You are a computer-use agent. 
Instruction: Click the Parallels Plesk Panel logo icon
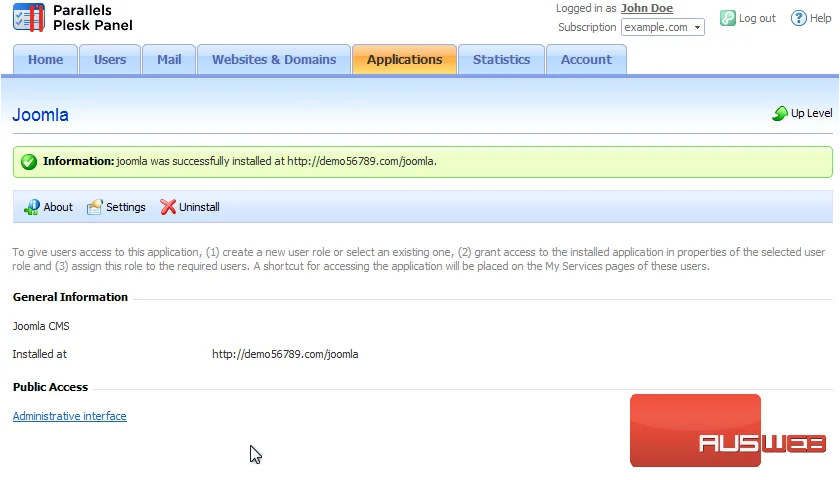point(29,17)
